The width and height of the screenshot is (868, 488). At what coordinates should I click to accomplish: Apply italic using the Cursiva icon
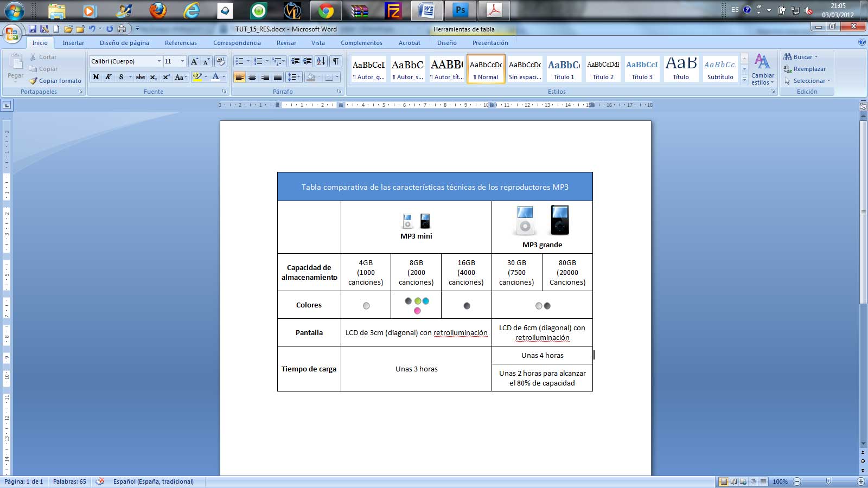tap(108, 76)
